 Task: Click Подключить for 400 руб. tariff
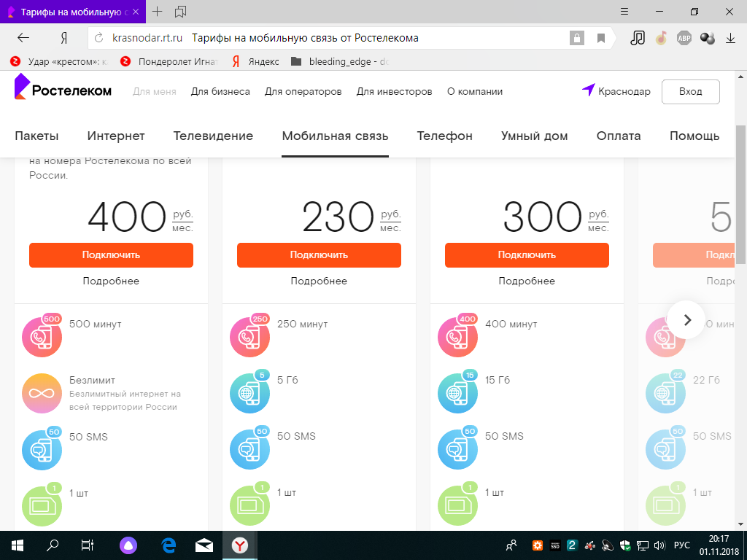click(111, 254)
